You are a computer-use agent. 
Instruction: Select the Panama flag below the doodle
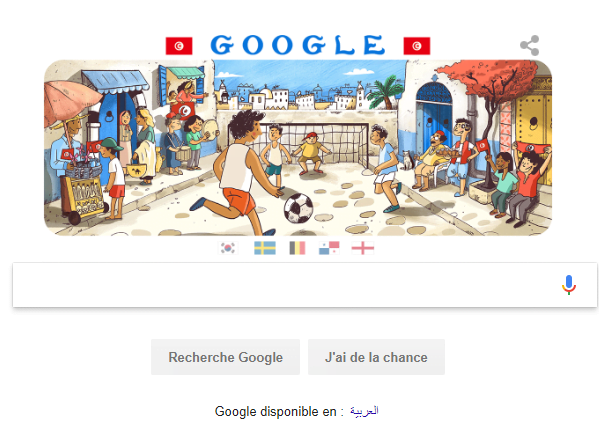[329, 248]
